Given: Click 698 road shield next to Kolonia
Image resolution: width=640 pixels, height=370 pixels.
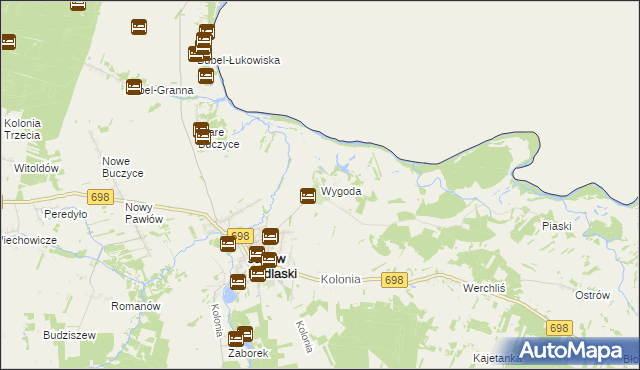Looking at the screenshot, I should click(x=394, y=280).
